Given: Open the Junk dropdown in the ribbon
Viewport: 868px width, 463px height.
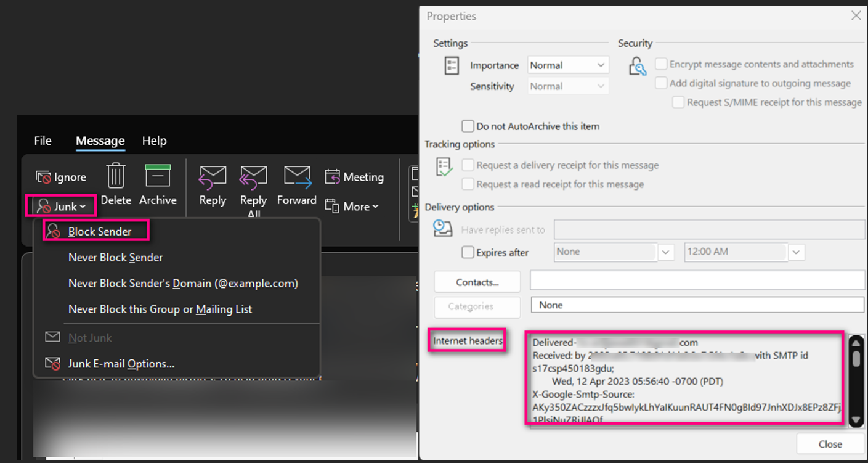Looking at the screenshot, I should pyautogui.click(x=60, y=207).
